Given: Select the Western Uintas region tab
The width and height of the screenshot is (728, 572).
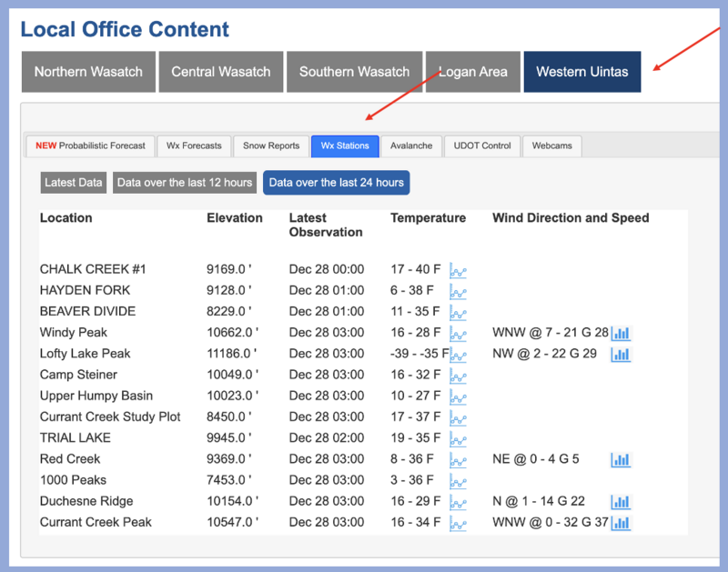Looking at the screenshot, I should pos(581,72).
